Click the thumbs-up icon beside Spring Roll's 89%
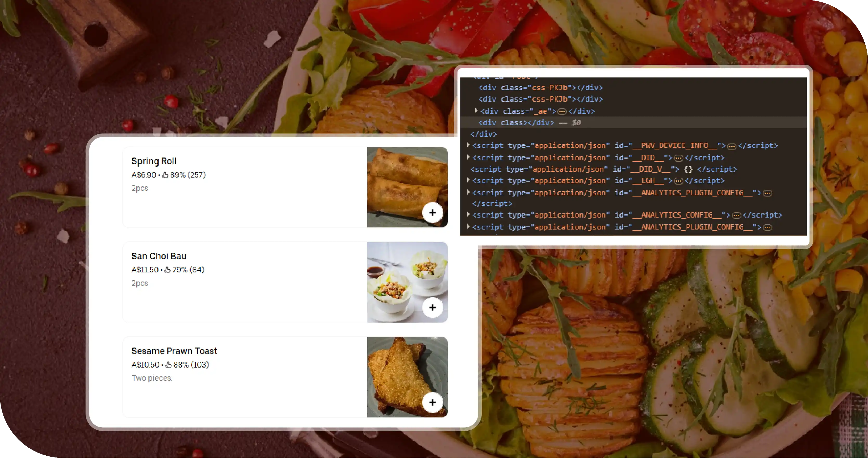This screenshot has width=868, height=458. (x=165, y=175)
